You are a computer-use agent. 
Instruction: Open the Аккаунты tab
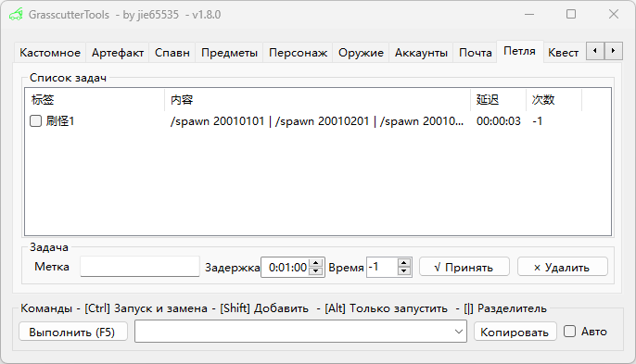pos(421,53)
